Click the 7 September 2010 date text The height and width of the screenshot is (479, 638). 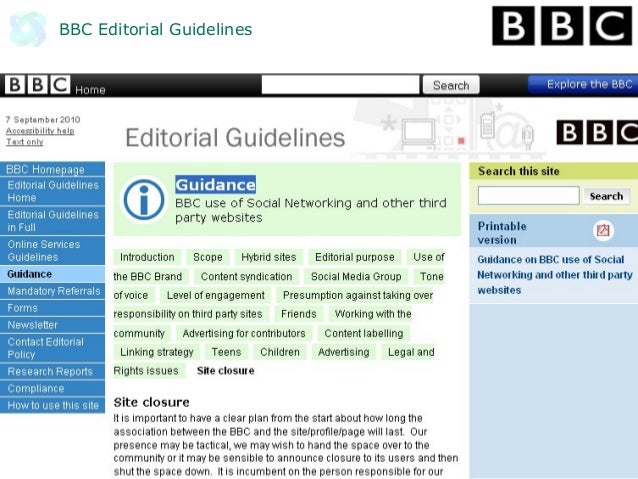click(x=43, y=120)
